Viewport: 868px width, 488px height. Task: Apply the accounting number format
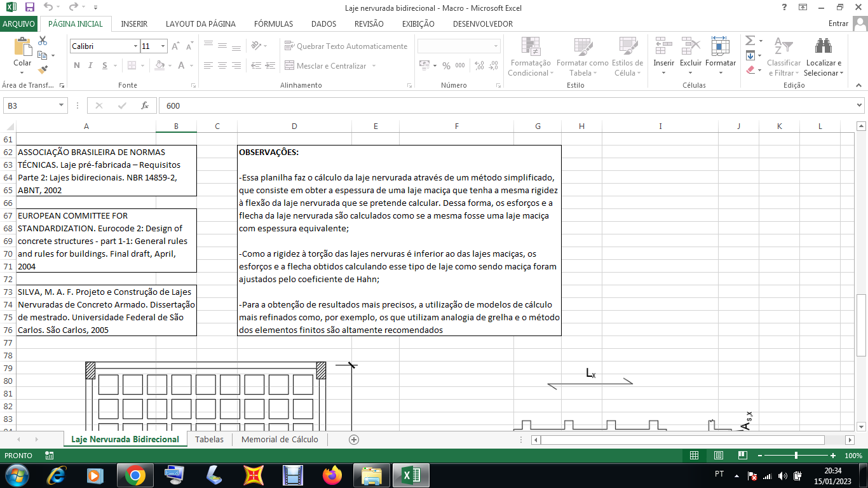424,65
